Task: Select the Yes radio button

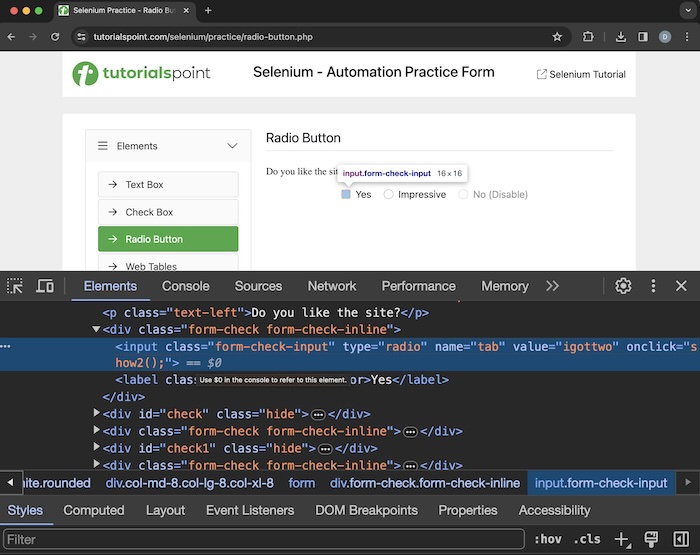Action: coord(346,195)
